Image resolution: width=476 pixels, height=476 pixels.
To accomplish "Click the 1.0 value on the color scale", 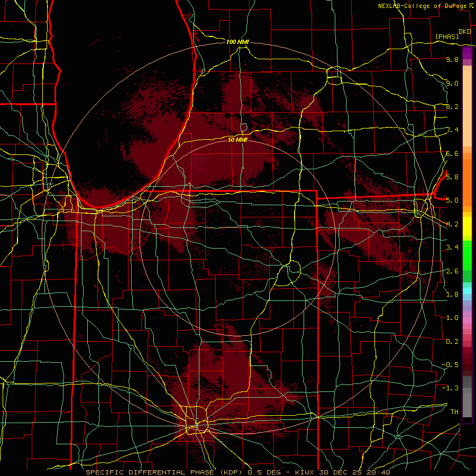I will click(452, 318).
